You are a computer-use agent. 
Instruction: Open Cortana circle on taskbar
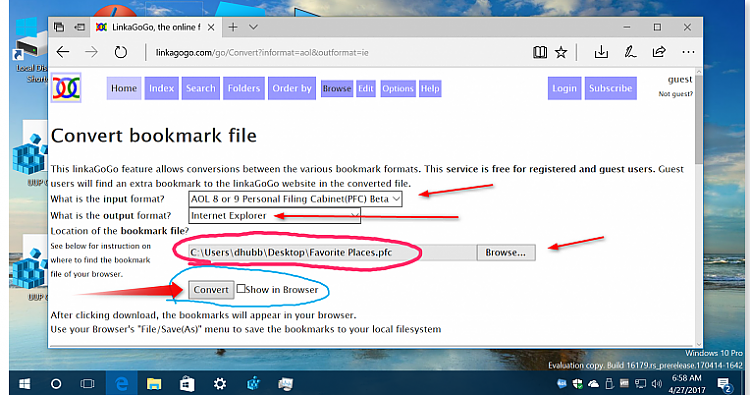coord(56,384)
